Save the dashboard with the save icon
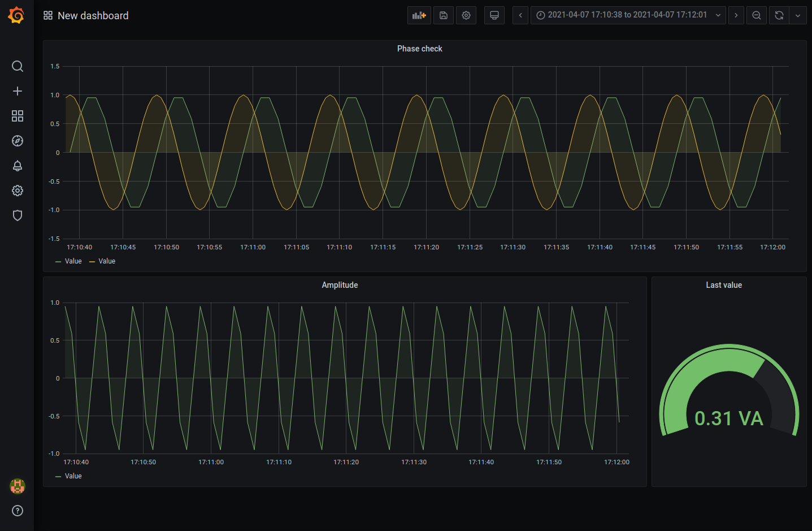Image resolution: width=812 pixels, height=531 pixels. point(443,15)
